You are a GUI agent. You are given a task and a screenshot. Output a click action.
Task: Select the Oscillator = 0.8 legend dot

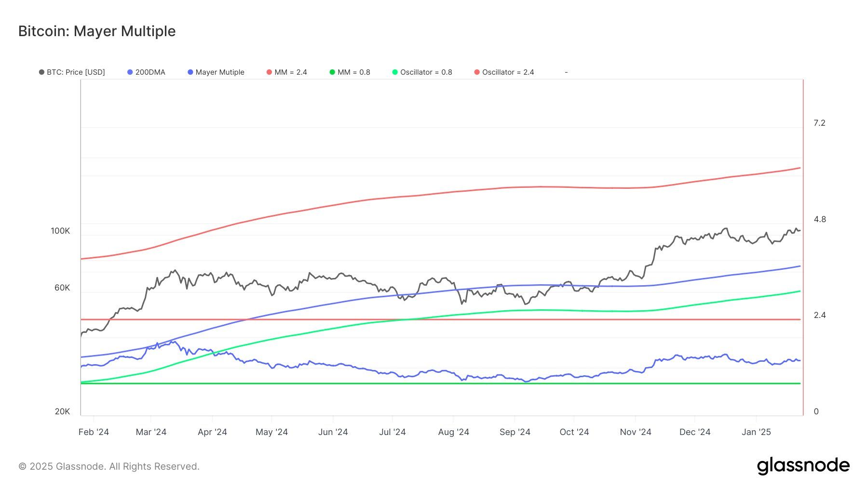[x=395, y=72]
